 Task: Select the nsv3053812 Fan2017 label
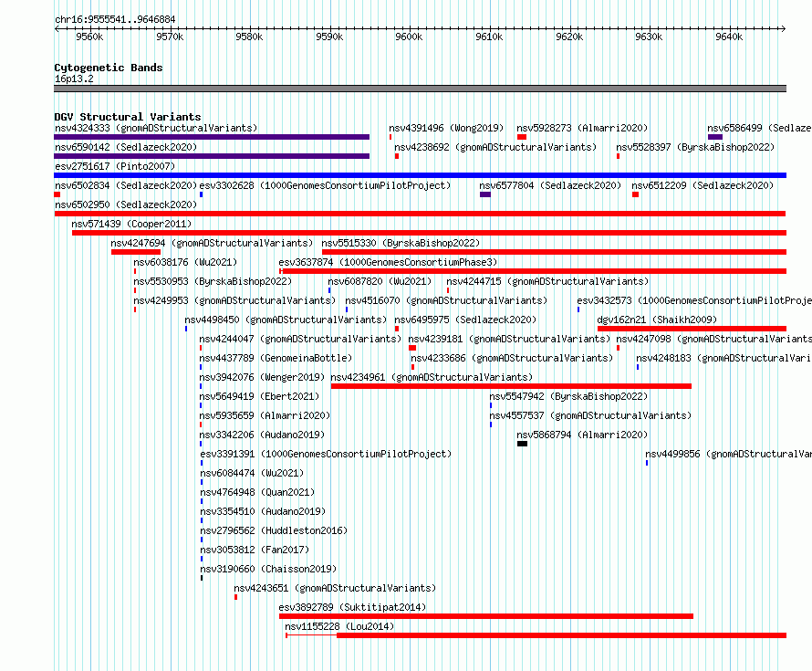tap(255, 550)
